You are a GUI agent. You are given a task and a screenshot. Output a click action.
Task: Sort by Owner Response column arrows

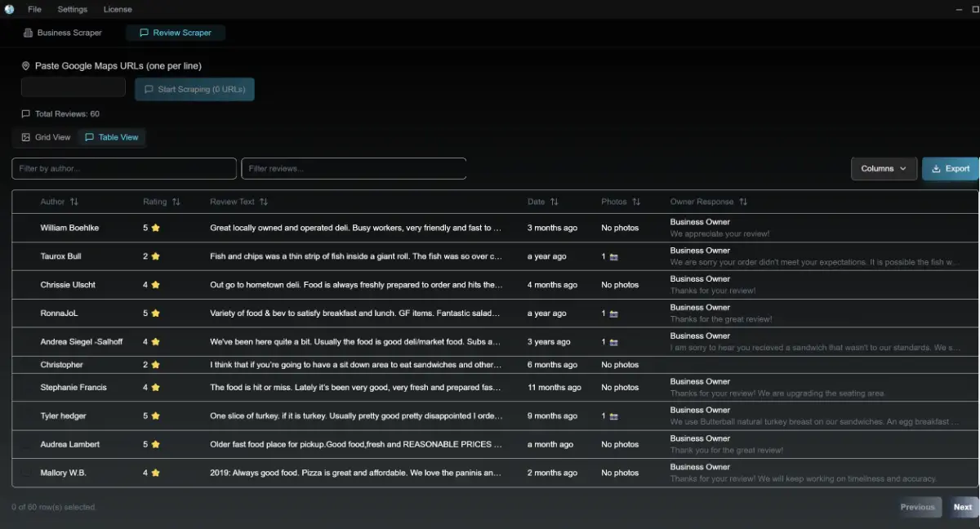pyautogui.click(x=743, y=202)
